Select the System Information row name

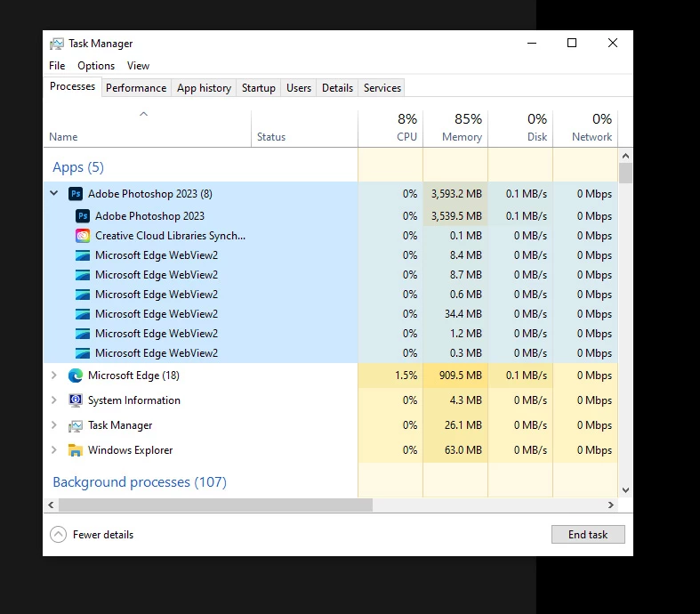click(134, 400)
